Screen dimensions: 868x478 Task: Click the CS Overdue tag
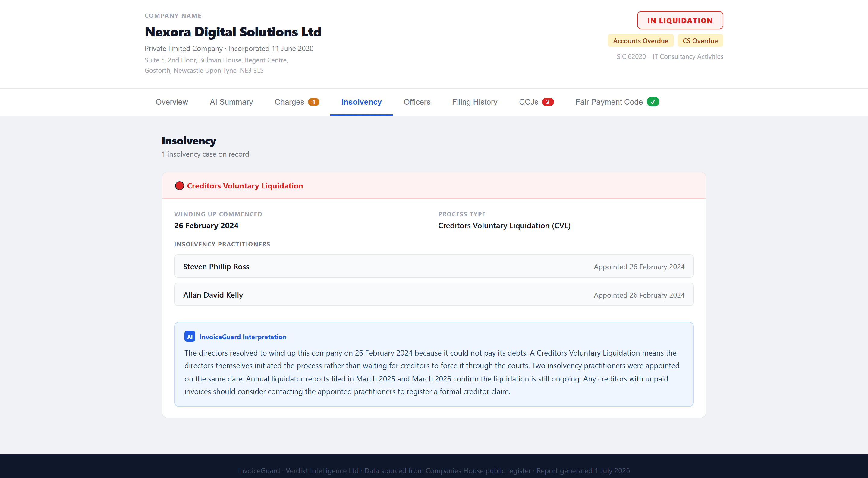pyautogui.click(x=700, y=41)
